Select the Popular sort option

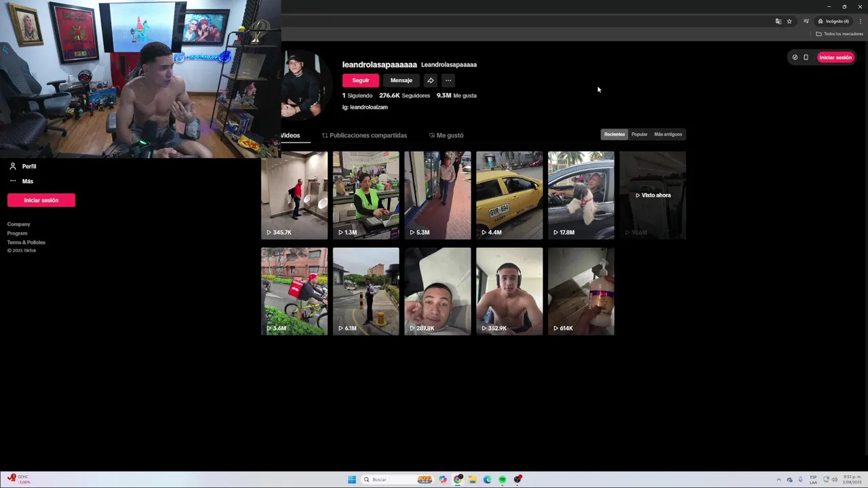639,134
